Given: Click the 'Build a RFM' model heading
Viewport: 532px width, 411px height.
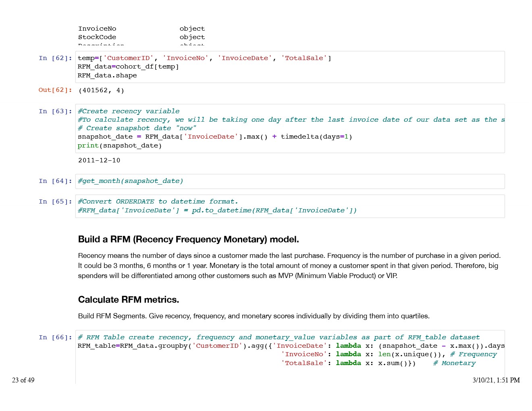Looking at the screenshot, I should pyautogui.click(x=188, y=239).
